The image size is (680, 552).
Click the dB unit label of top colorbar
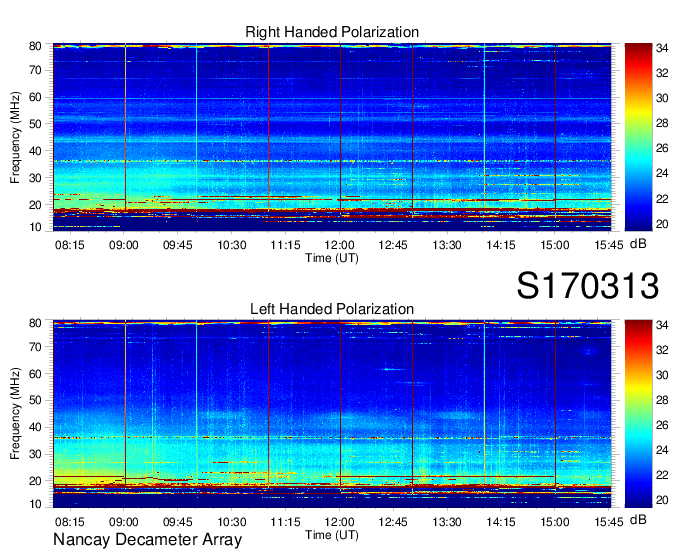pos(638,244)
